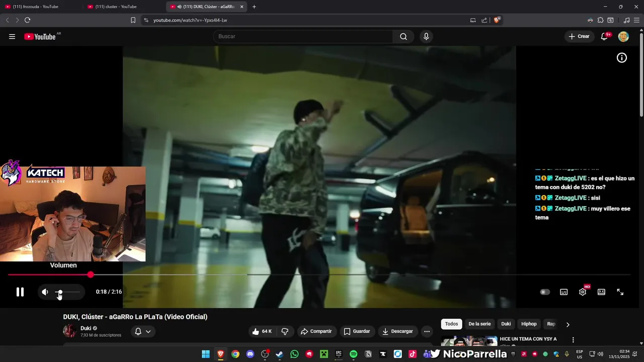Image resolution: width=644 pixels, height=362 pixels.
Task: Save video with Guardar button
Action: click(x=357, y=331)
